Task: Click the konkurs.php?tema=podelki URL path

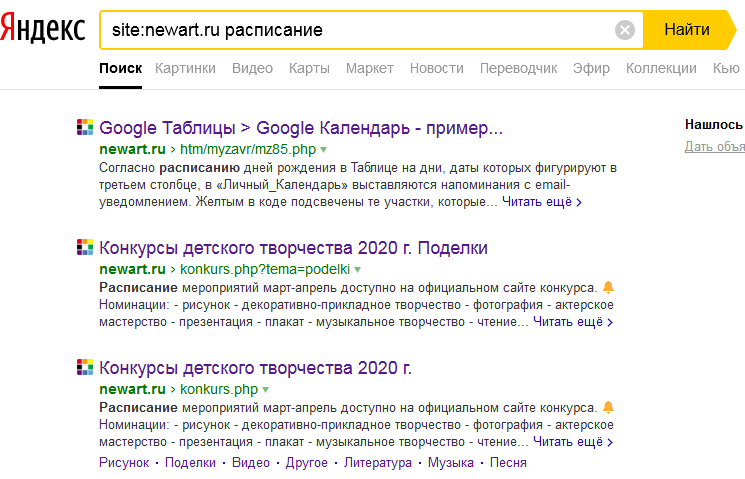Action: tap(265, 269)
